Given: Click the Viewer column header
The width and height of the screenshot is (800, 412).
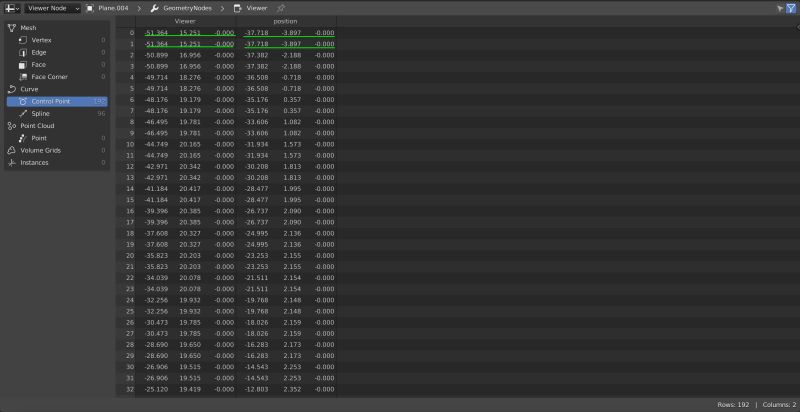Looking at the screenshot, I should click(185, 21).
